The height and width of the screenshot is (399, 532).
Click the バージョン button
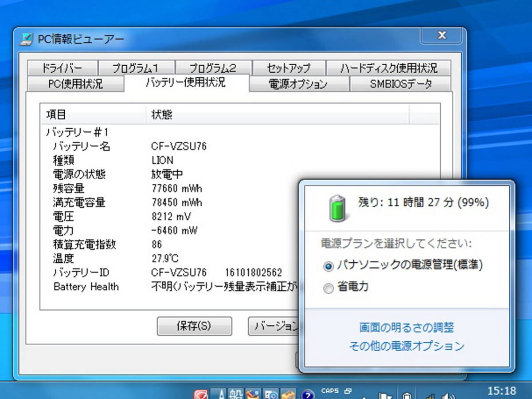pos(274,326)
